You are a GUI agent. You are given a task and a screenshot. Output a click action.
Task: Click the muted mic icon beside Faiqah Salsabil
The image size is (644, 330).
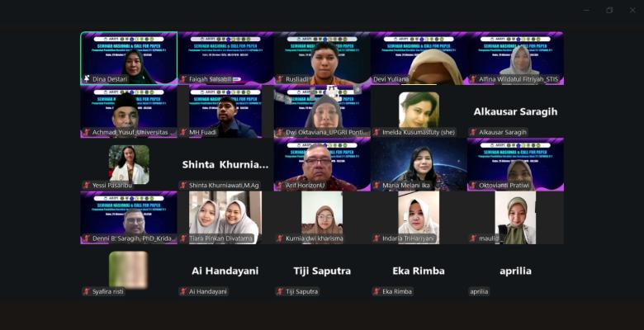tap(183, 79)
